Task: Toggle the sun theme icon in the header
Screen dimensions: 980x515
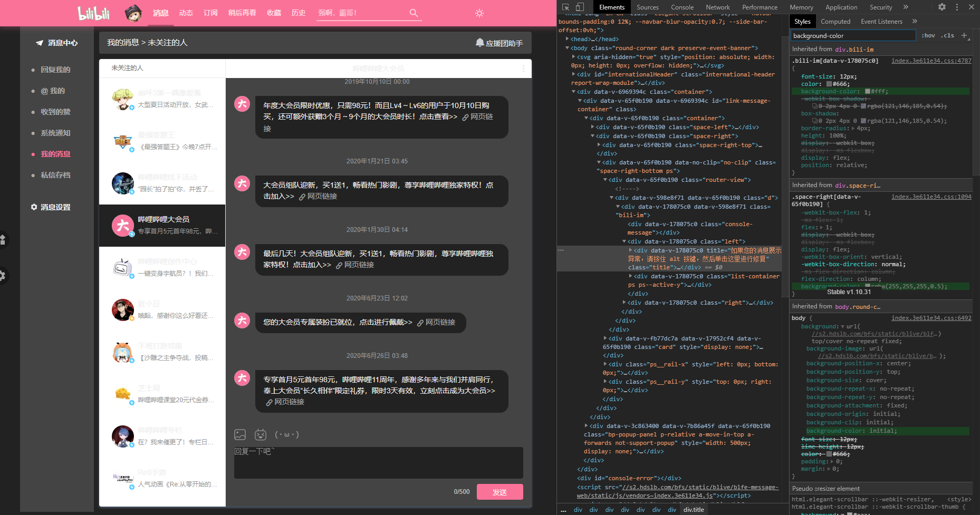Action: coord(479,13)
